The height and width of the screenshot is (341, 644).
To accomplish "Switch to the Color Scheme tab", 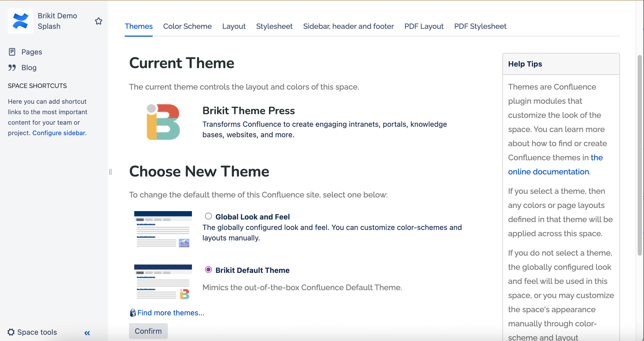I will 187,26.
